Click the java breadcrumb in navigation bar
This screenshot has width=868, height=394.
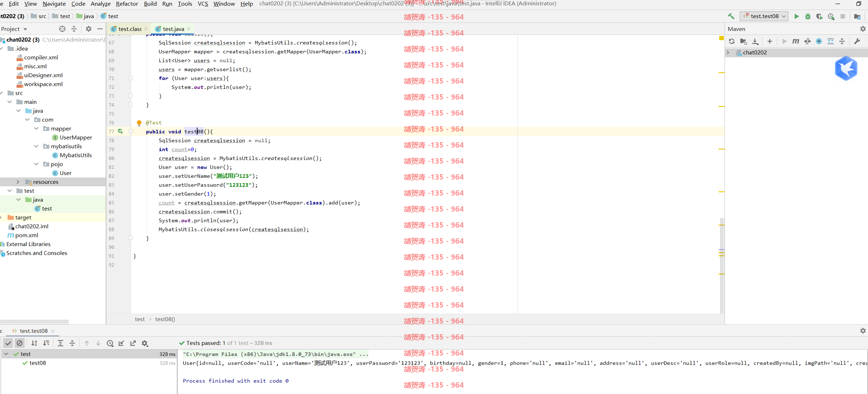pyautogui.click(x=85, y=16)
